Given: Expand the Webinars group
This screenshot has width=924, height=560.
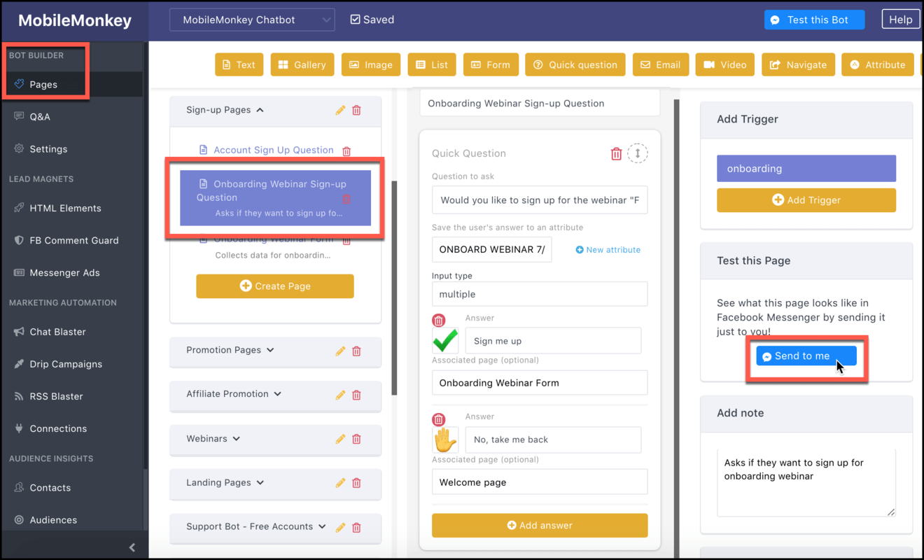Looking at the screenshot, I should click(236, 439).
